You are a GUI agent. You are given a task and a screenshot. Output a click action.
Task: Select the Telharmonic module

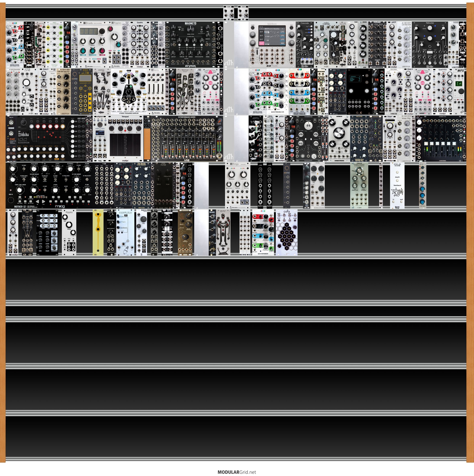point(327,45)
